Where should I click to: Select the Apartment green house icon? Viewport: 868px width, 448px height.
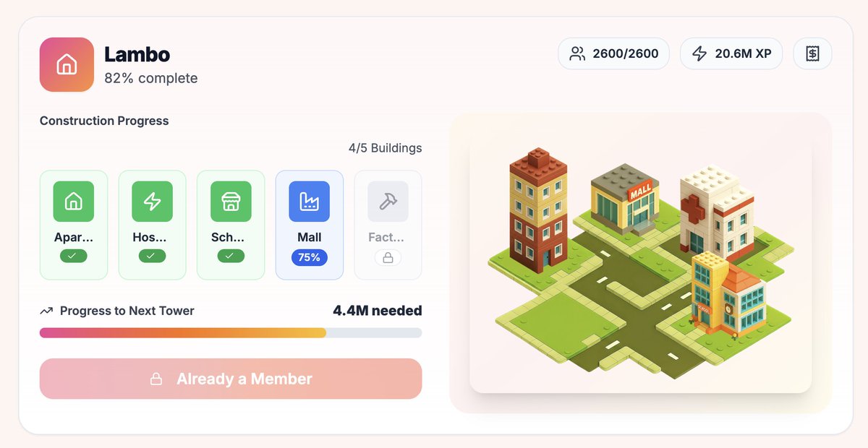pos(73,202)
